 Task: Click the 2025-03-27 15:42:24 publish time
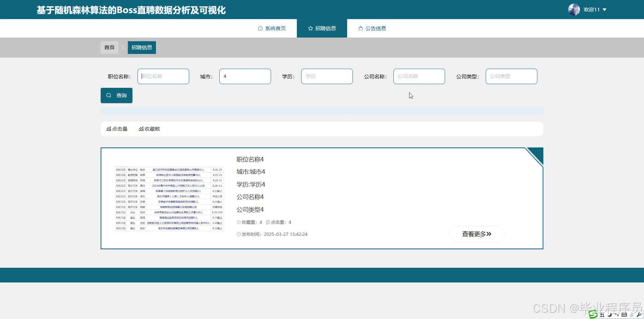tap(286, 234)
